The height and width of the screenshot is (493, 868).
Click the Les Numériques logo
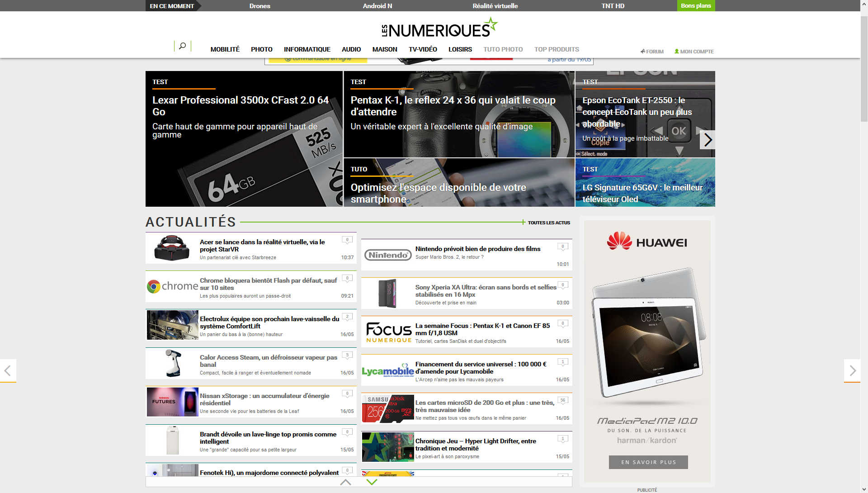coord(439,27)
